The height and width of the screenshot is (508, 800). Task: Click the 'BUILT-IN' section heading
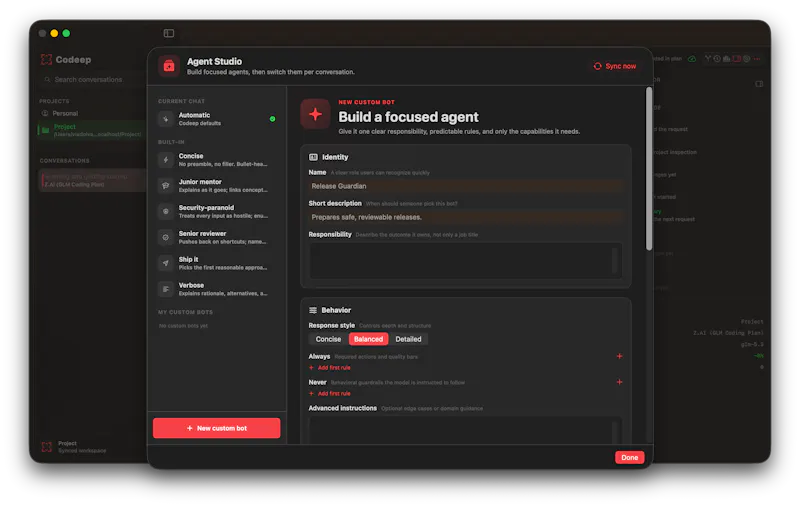point(171,142)
